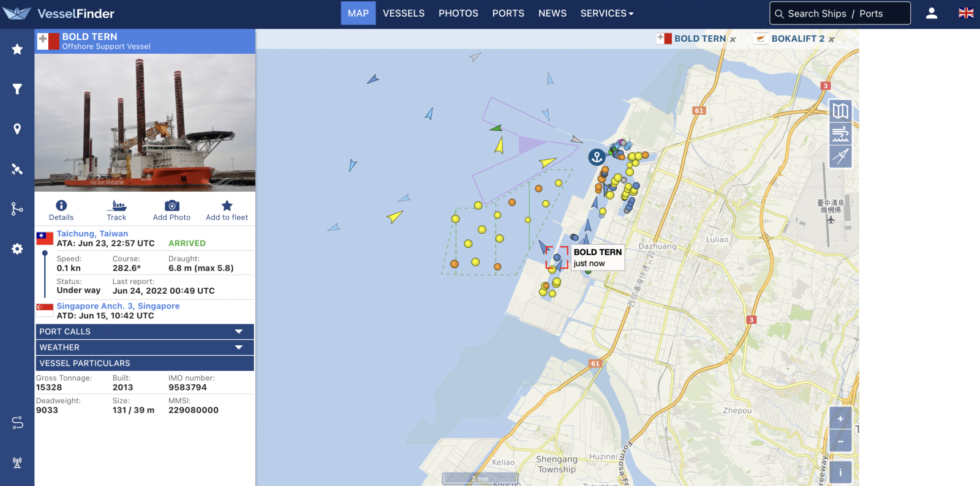Screen dimensions: 980x486
Task: Expand the PORT CALLS section
Action: pos(145,332)
